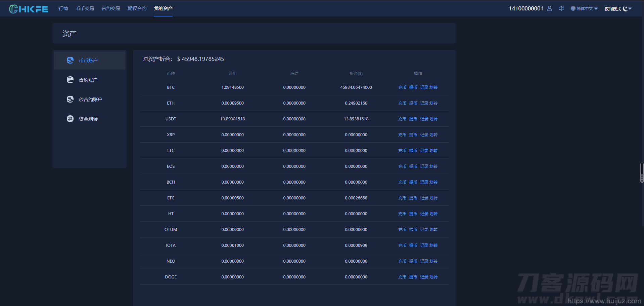Viewport: 644px width, 306px height.
Task: Open 记录 for XRP
Action: pyautogui.click(x=424, y=135)
